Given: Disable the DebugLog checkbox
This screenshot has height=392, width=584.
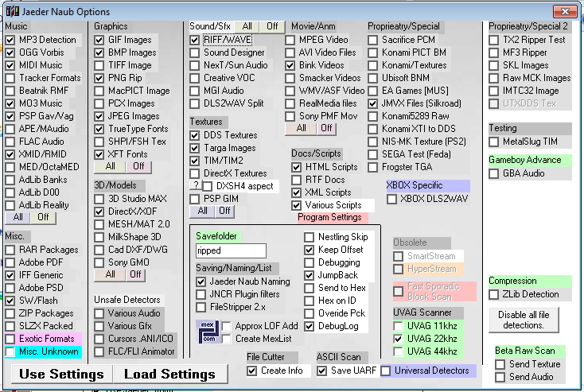Looking at the screenshot, I should click(x=310, y=326).
